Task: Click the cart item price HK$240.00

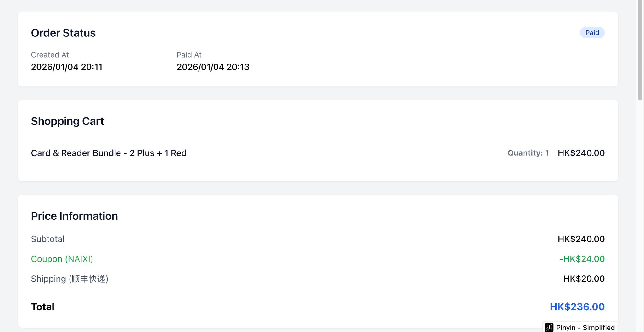Action: coord(581,153)
